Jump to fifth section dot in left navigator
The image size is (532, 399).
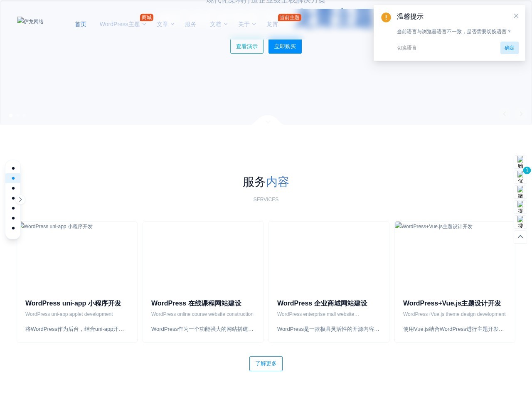click(13, 208)
